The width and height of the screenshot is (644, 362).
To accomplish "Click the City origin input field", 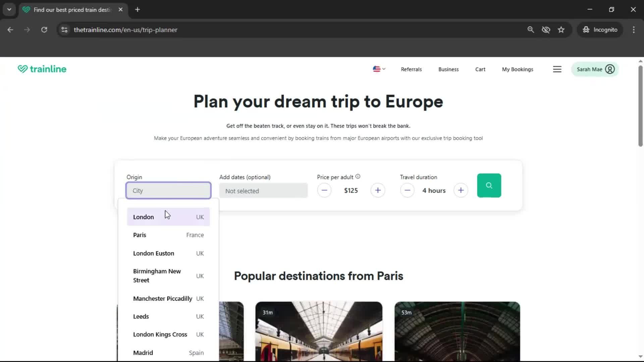I will (x=168, y=190).
